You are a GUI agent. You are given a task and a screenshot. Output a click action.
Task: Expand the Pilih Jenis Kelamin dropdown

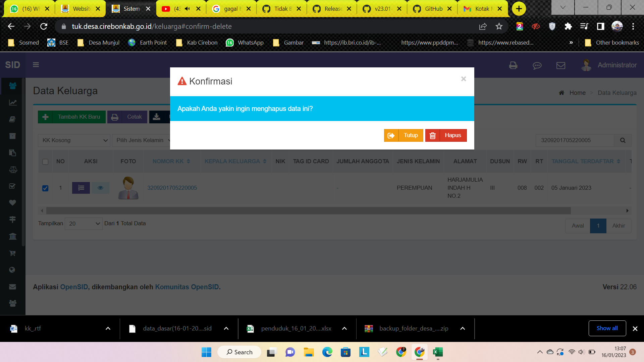[142, 140]
